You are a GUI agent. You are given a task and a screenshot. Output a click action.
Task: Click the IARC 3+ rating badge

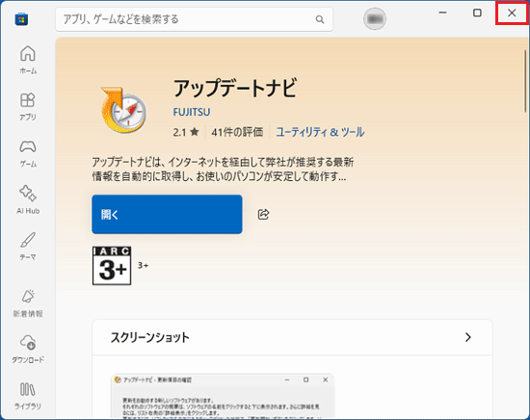112,266
